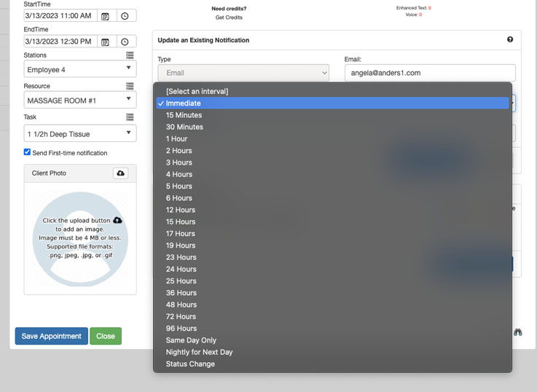Image resolution: width=537 pixels, height=392 pixels.
Task: Uncheck Send First-time notification
Action: tap(28, 152)
